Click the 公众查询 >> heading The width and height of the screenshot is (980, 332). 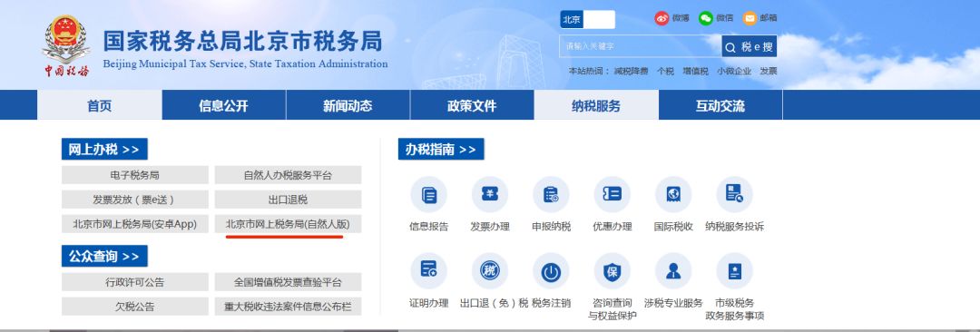(x=104, y=257)
